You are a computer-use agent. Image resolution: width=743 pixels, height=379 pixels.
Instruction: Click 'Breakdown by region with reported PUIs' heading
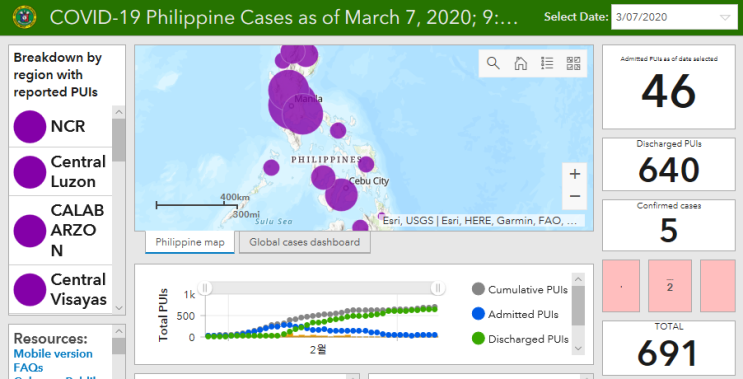pos(58,74)
